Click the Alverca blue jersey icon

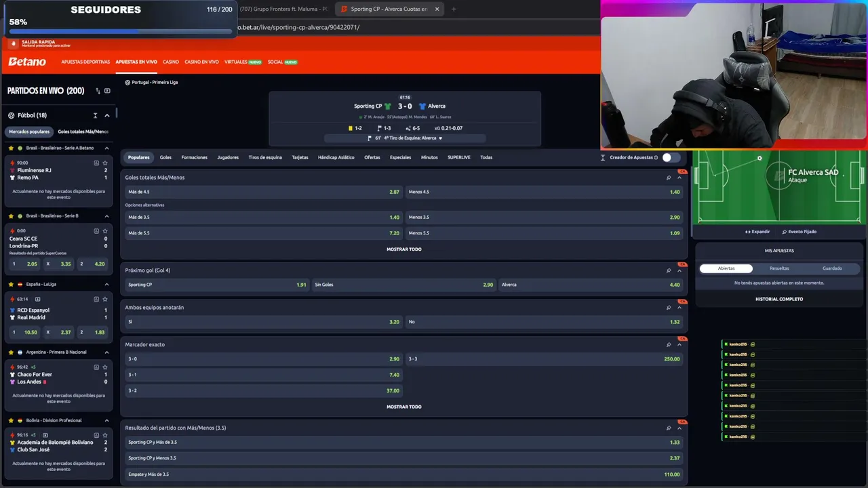[422, 106]
